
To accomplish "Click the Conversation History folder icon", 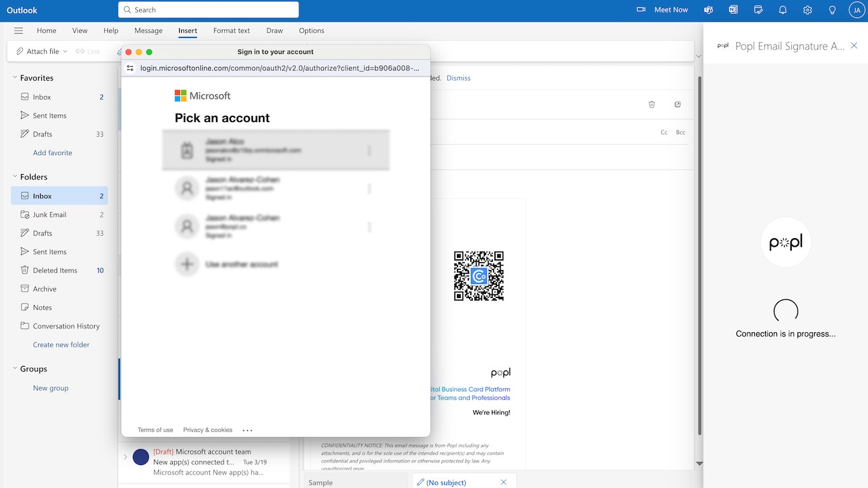I will pos(25,326).
